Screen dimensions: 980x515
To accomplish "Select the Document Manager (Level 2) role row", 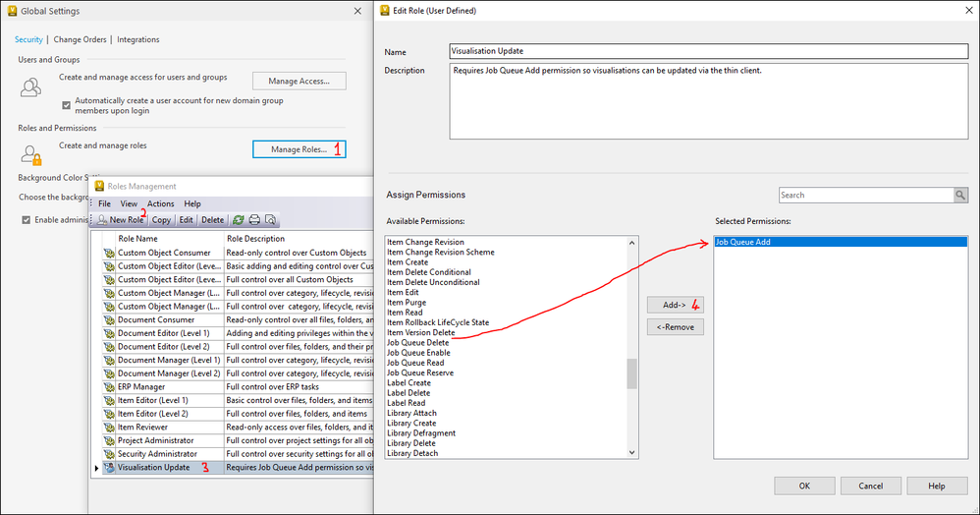I will click(x=238, y=373).
